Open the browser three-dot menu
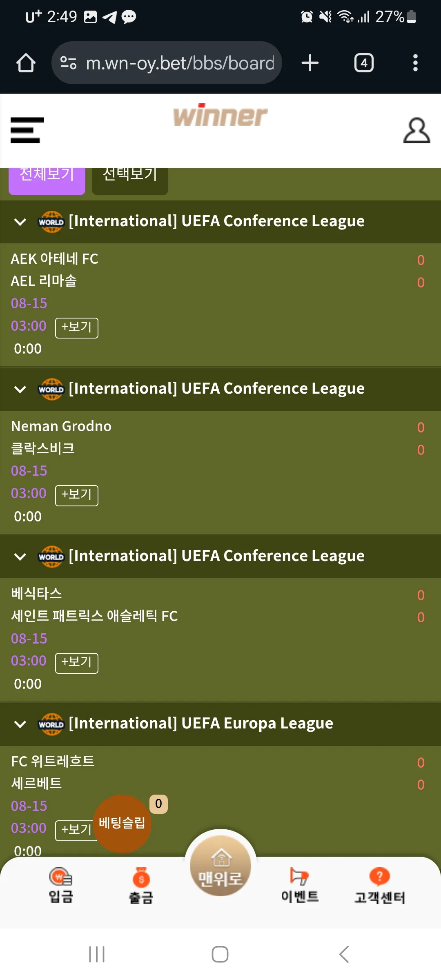This screenshot has width=441, height=980. point(415,63)
